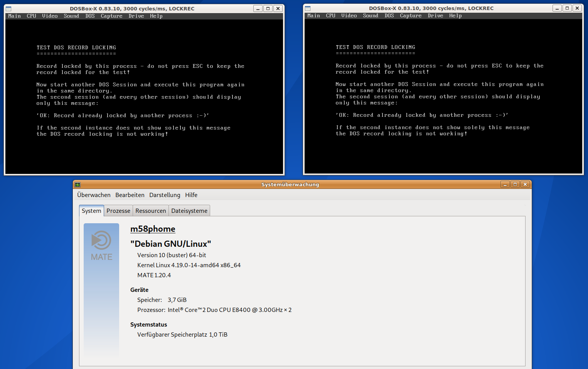This screenshot has height=369, width=588.
Task: Click 'TEST DOS RECORD LOCKING' in right DOSBox
Action: tap(376, 47)
